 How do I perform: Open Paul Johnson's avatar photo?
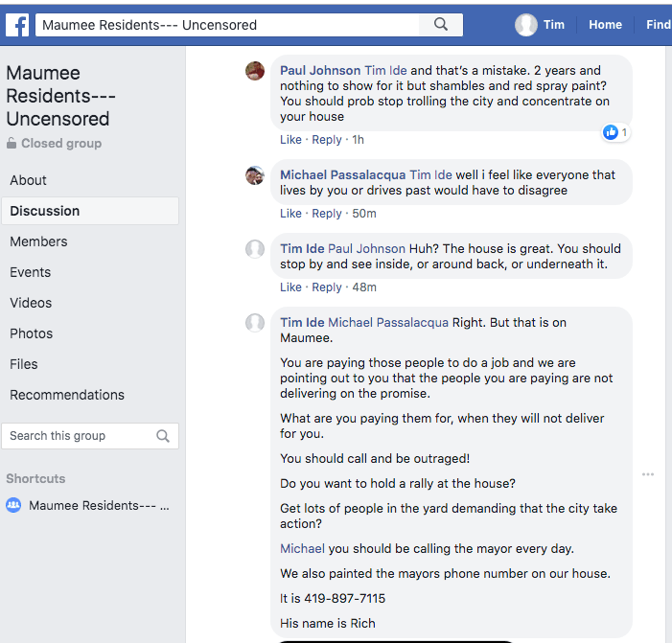point(255,71)
